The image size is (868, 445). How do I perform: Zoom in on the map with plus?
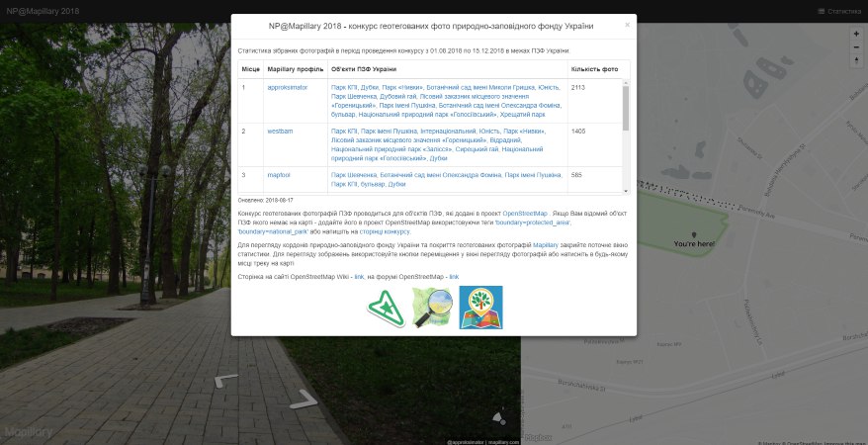pos(856,34)
